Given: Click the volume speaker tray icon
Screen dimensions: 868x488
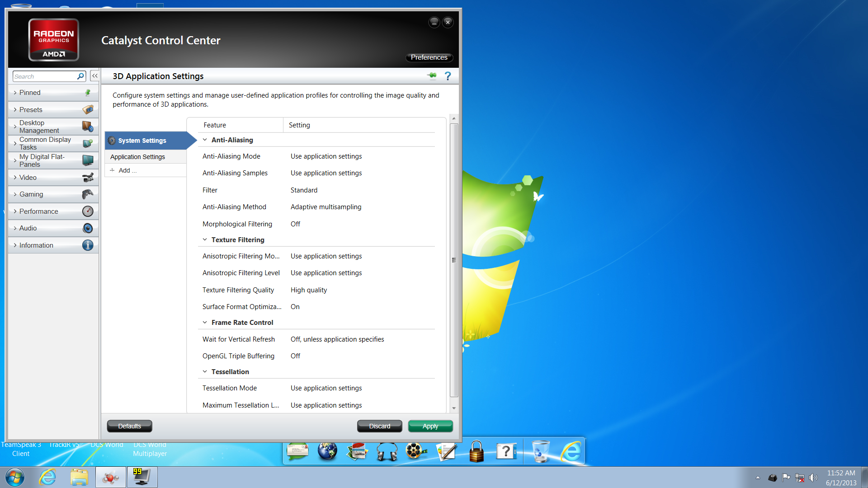Looking at the screenshot, I should [813, 478].
